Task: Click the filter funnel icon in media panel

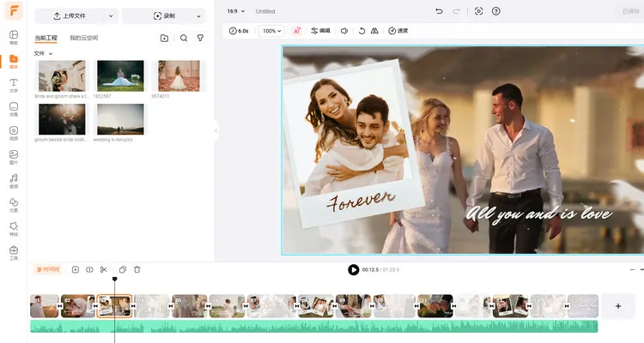Action: click(x=200, y=38)
